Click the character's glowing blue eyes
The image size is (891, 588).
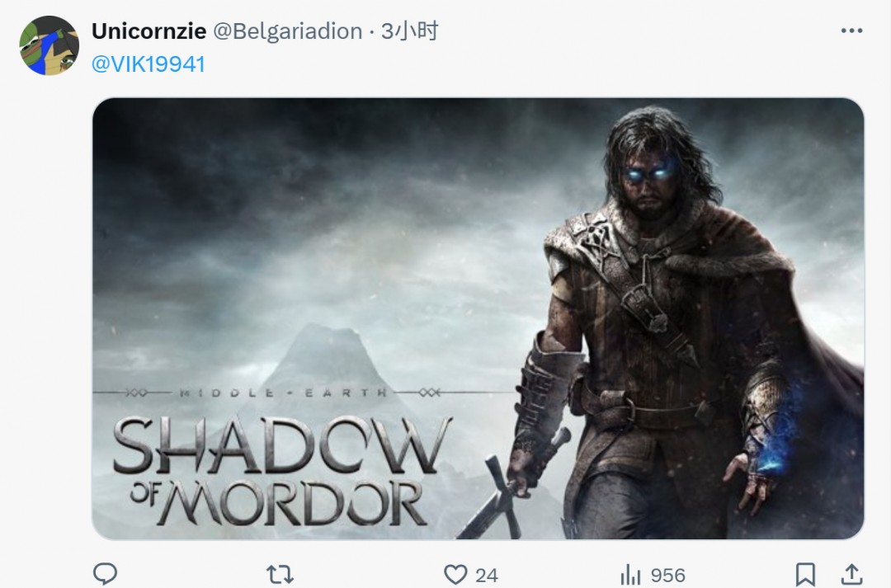pyautogui.click(x=649, y=172)
